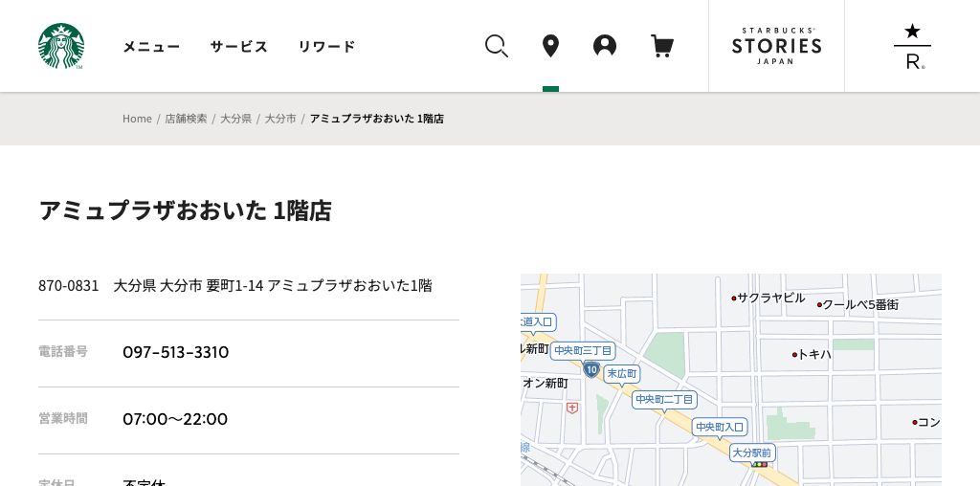
Task: Go to 大分県 breadcrumb
Action: point(235,119)
